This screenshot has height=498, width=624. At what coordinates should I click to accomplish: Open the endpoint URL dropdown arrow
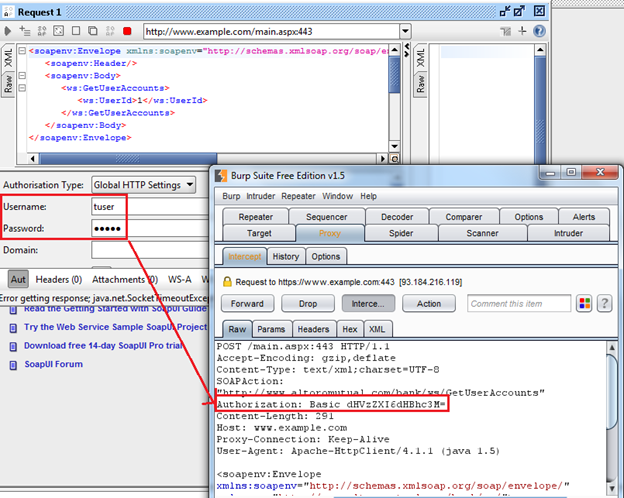pyautogui.click(x=404, y=31)
